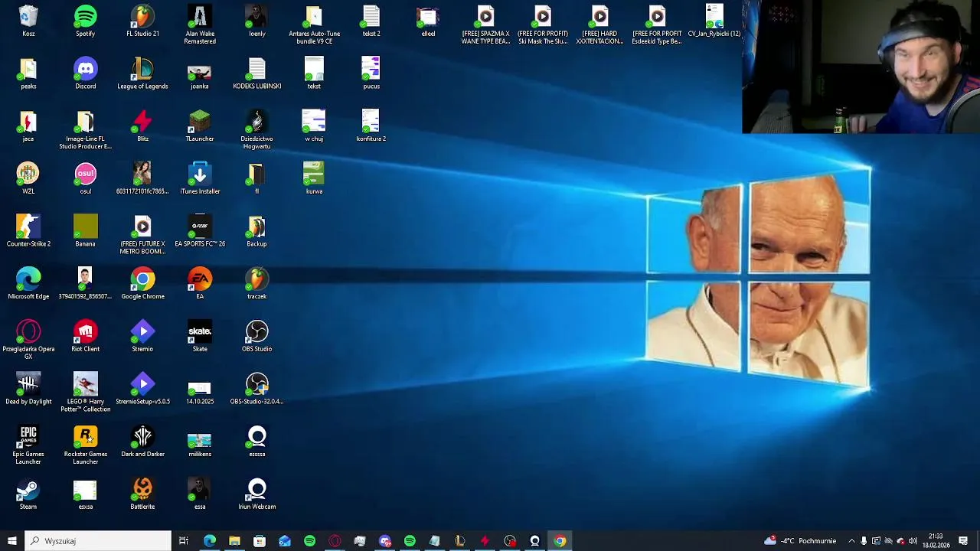Open the volume control tray icon

coord(913,541)
